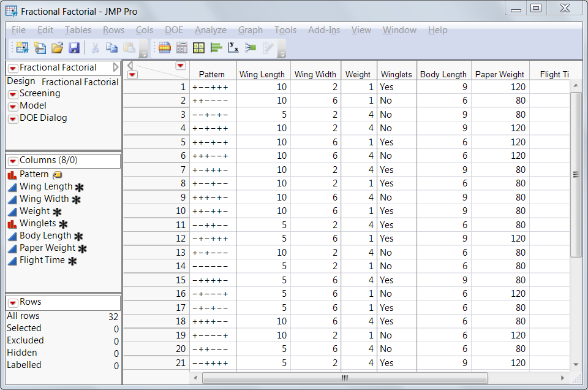Click the Excluded row count in Rows panel
The width and height of the screenshot is (588, 390).
[116, 341]
